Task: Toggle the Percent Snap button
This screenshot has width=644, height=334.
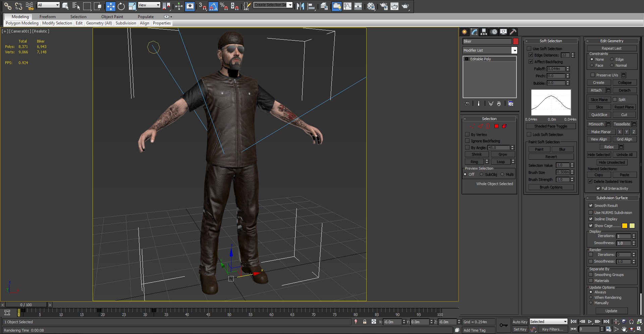Action: (x=224, y=6)
